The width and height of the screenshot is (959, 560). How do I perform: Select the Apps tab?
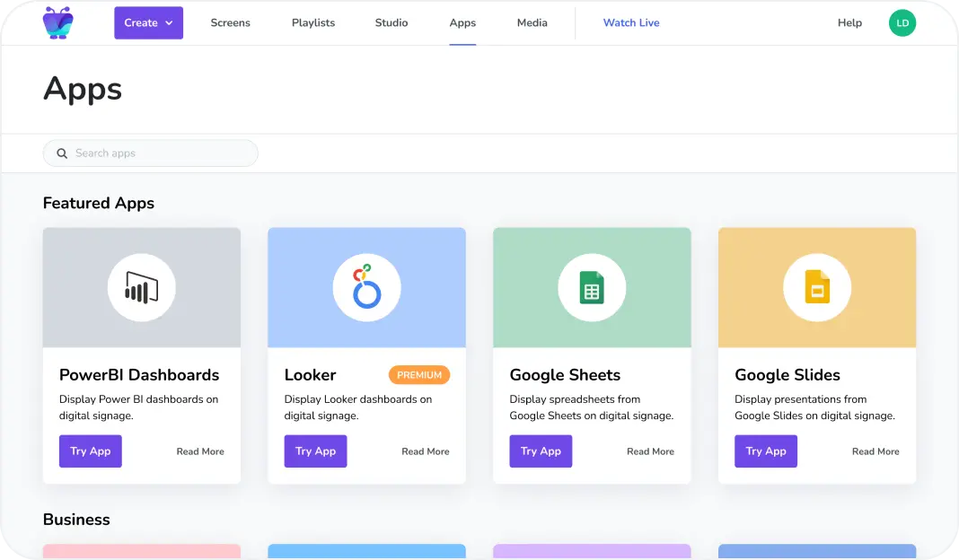point(462,22)
